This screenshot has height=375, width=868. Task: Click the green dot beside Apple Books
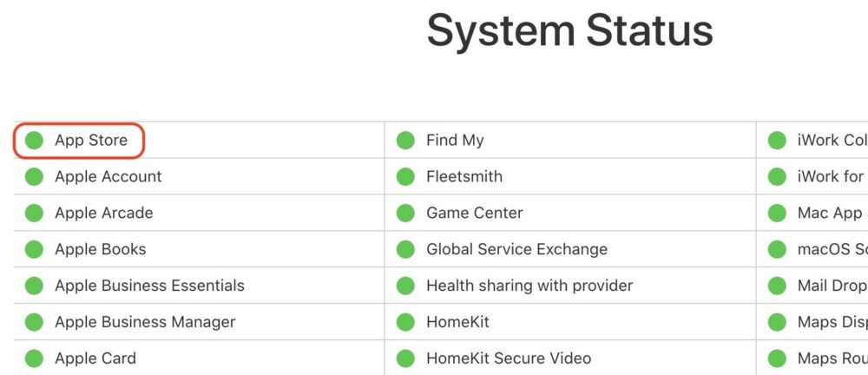34,249
